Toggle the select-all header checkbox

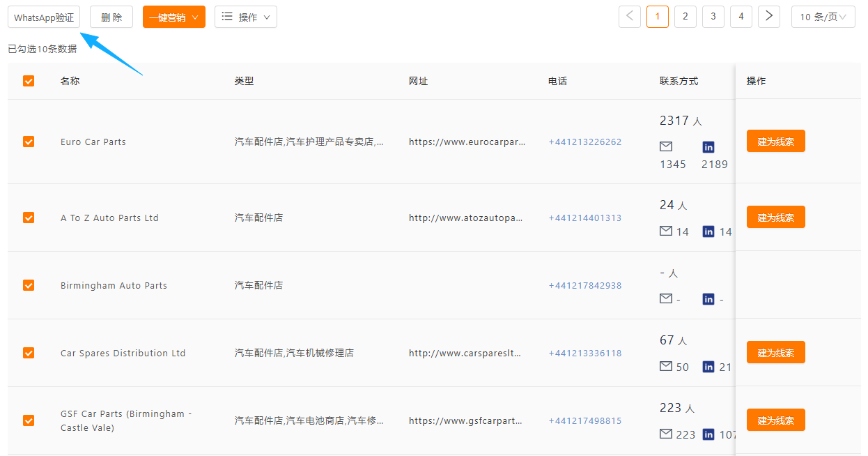29,81
